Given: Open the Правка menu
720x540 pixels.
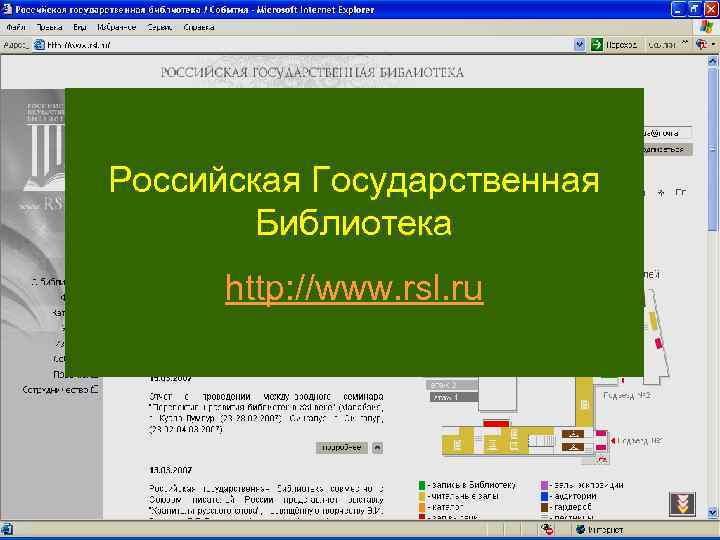Looking at the screenshot, I should pyautogui.click(x=49, y=27).
